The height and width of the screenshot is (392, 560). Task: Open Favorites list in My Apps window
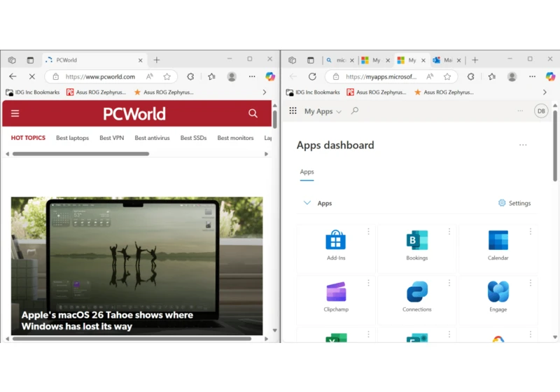[x=492, y=76]
